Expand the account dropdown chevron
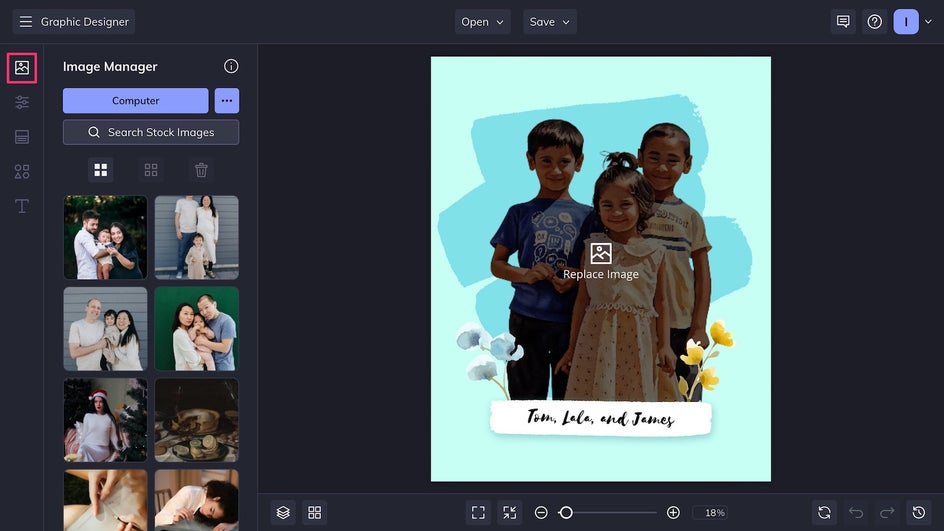Image resolution: width=944 pixels, height=531 pixels. click(x=928, y=22)
